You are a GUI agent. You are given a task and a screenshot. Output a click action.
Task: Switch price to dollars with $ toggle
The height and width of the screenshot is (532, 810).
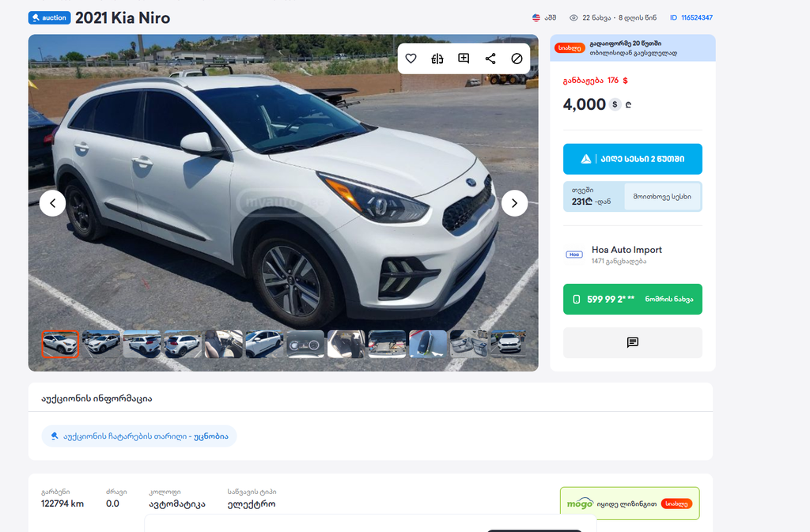pyautogui.click(x=615, y=104)
